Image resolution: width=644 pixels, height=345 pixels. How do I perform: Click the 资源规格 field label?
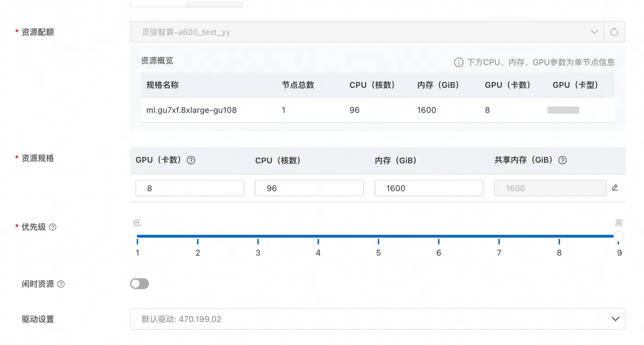click(x=38, y=158)
